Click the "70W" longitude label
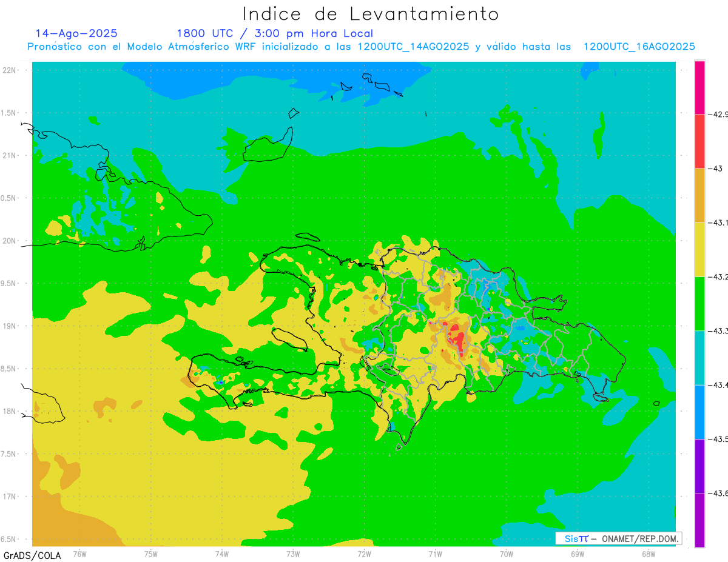This screenshot has height=562, width=728. [x=507, y=553]
